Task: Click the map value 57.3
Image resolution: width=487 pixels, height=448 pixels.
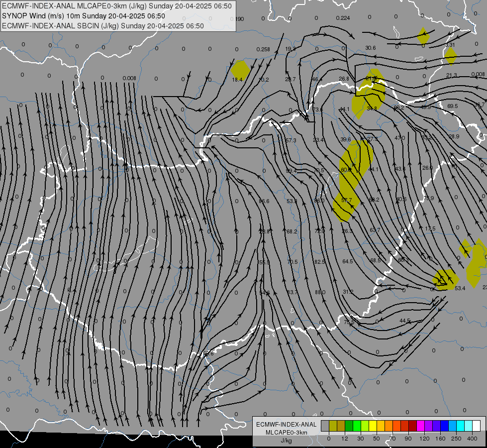Action: tap(291, 140)
